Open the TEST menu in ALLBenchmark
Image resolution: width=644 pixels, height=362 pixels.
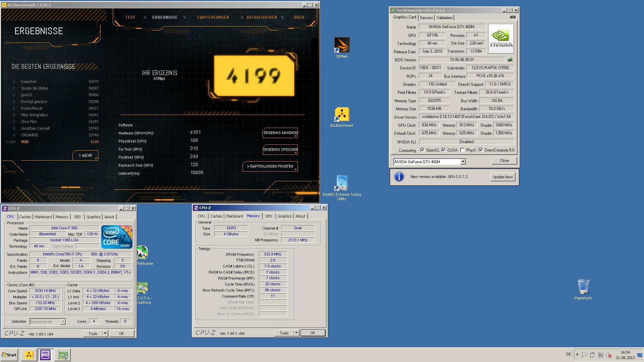130,17
